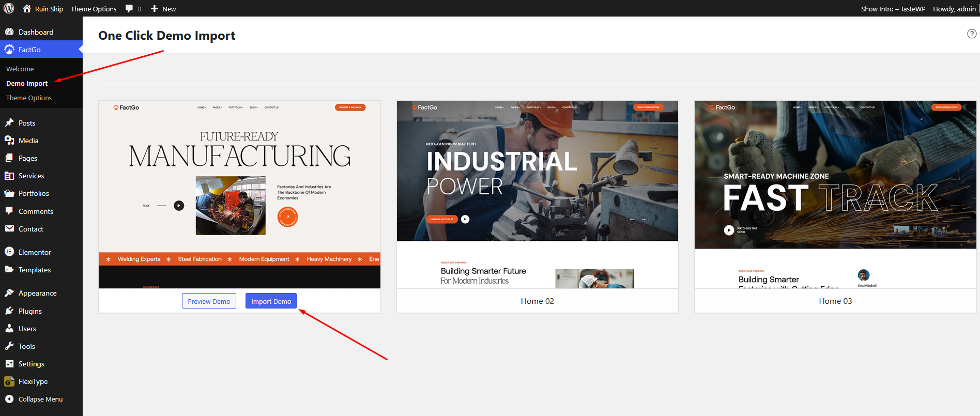Open the Welcome submenu item
Viewport: 980px width, 416px height.
(x=20, y=69)
